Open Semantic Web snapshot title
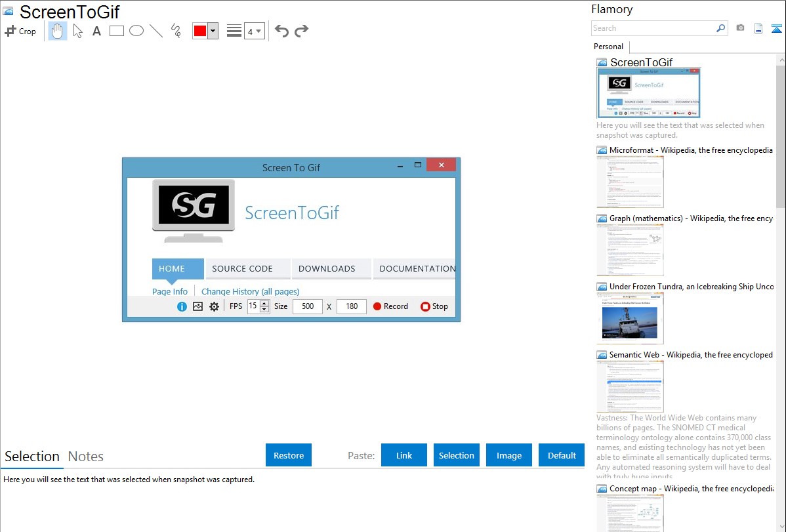 tap(691, 354)
